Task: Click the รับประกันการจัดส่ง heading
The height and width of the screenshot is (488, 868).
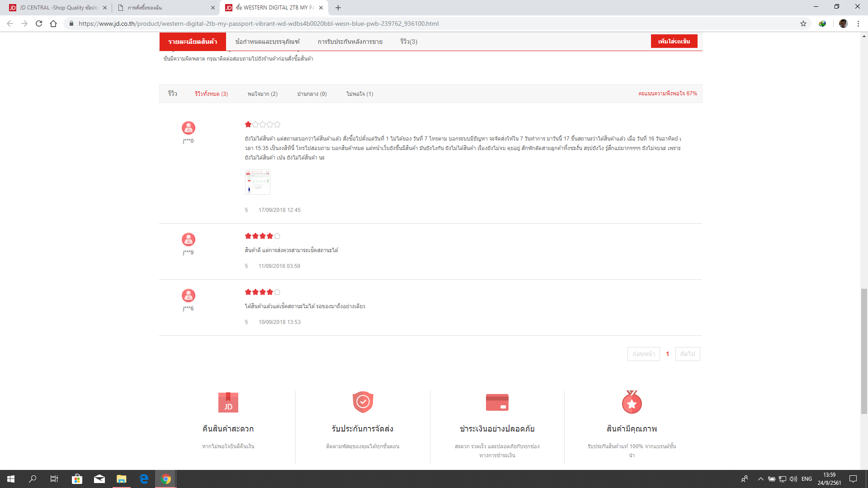Action: tap(363, 429)
